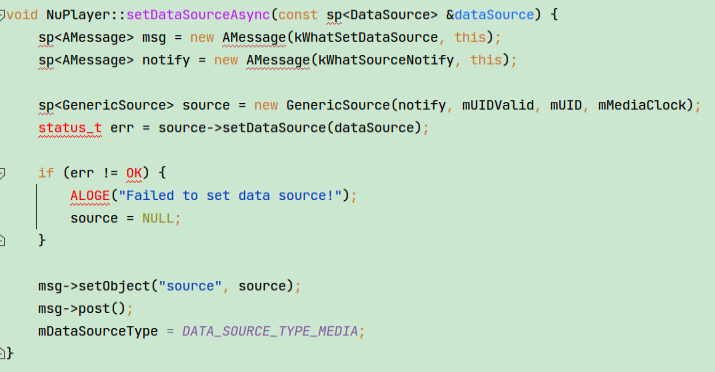
Task: Click the underlined OK constant
Action: click(x=134, y=173)
